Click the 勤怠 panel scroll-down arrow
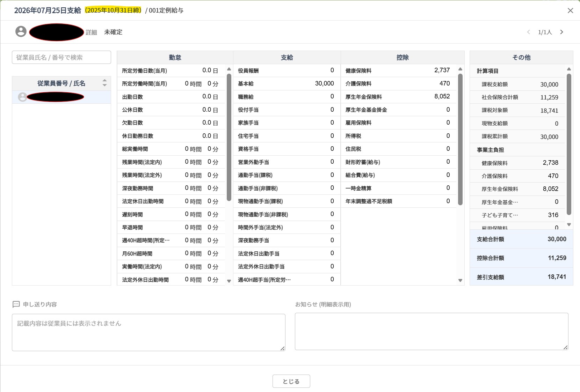The width and height of the screenshot is (580, 392). 229,281
